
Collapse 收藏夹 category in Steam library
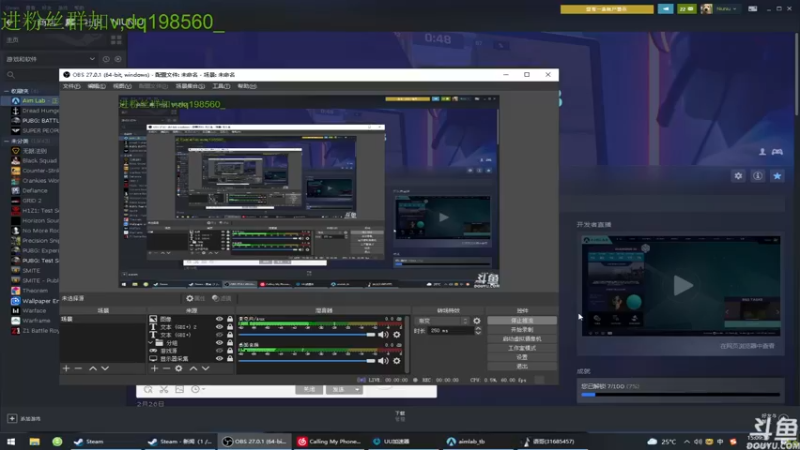click(6, 91)
